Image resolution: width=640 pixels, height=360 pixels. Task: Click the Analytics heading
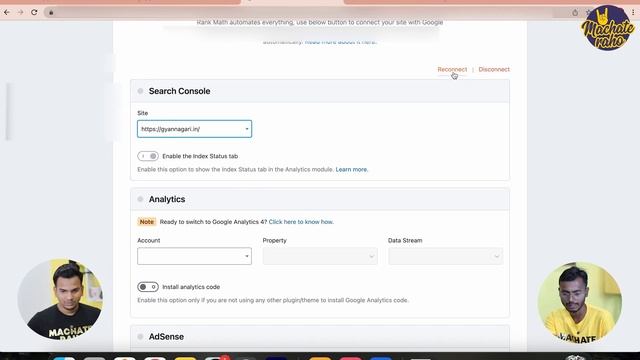pos(167,199)
